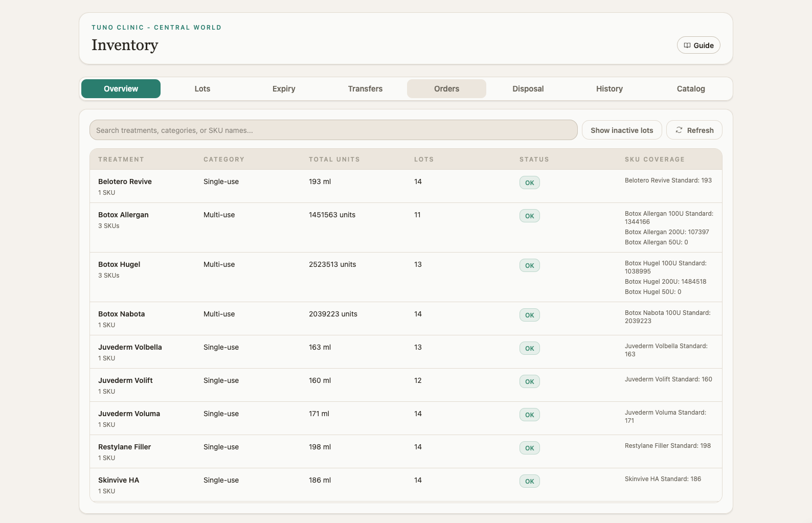Click Botox Allergan 50U: 0 coverage text

pos(657,242)
